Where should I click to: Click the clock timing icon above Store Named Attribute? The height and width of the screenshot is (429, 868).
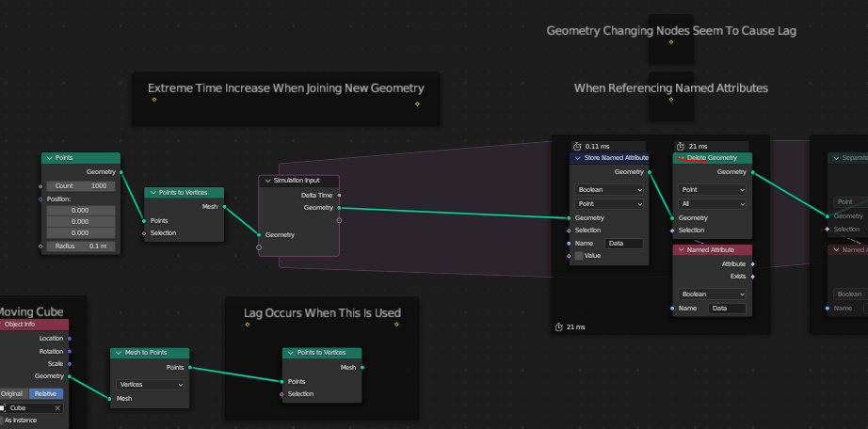tap(577, 147)
